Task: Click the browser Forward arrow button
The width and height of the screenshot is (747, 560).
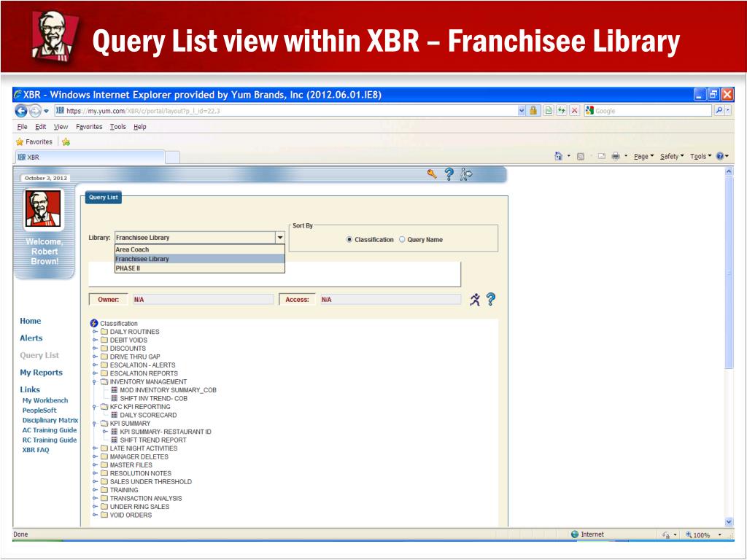Action: pos(35,111)
